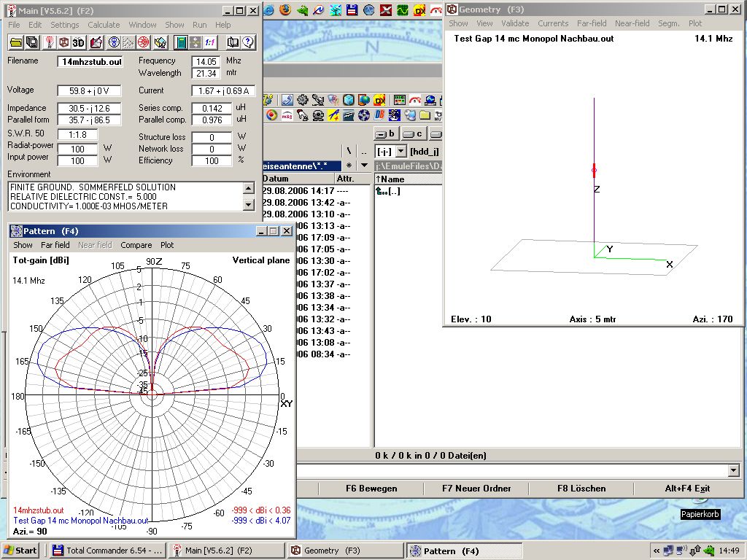Click the 1:1 scale toolbar icon
Image resolution: width=747 pixels, height=560 pixels.
point(209,42)
